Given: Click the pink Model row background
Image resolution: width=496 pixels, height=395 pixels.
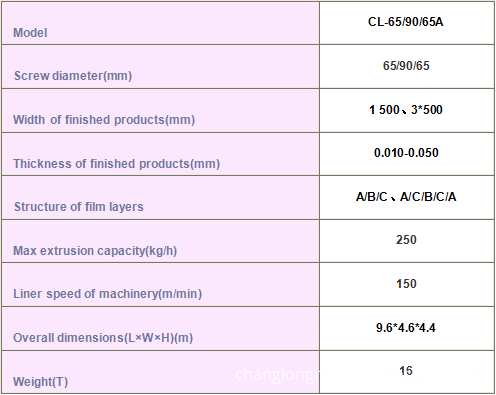Looking at the screenshot, I should [x=160, y=23].
